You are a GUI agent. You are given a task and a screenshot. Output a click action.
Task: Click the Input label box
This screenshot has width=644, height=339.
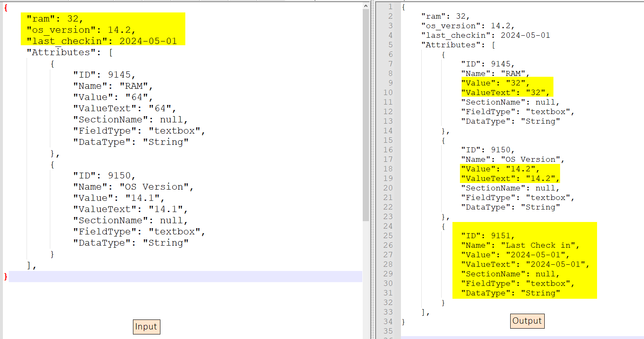point(146,327)
